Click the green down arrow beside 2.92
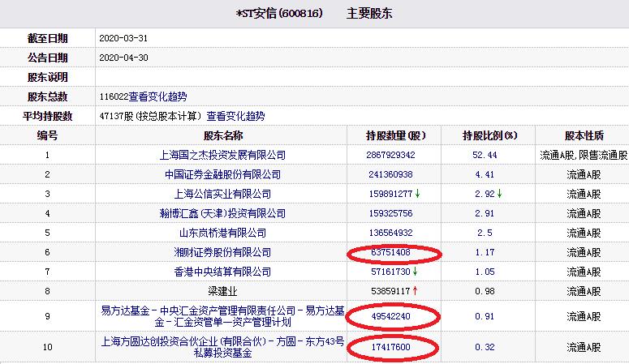This screenshot has width=629, height=364. click(x=499, y=194)
